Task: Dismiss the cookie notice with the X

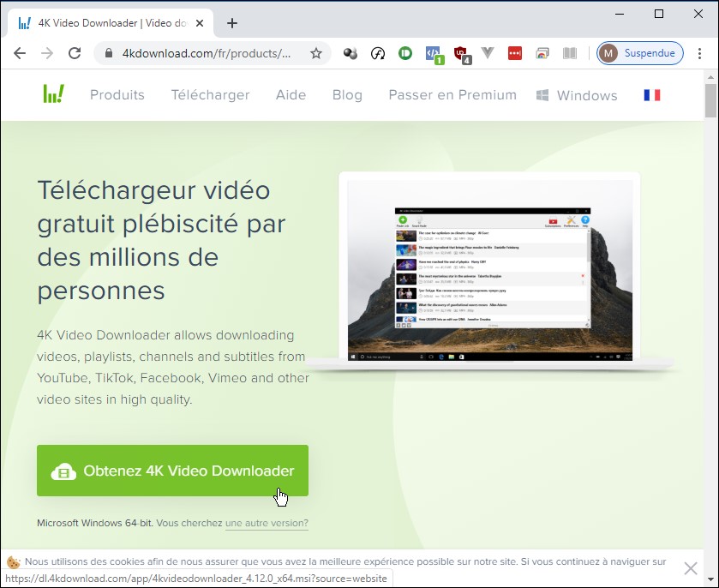Action: click(x=690, y=568)
